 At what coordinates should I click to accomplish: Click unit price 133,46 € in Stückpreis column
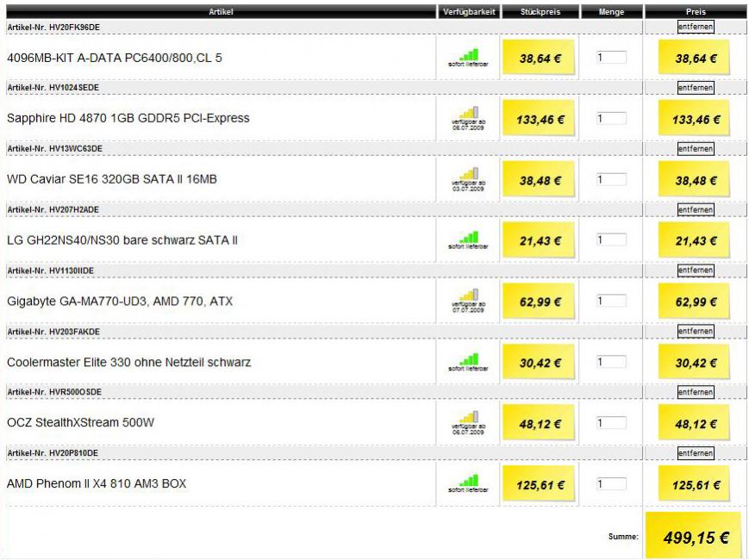pyautogui.click(x=539, y=119)
